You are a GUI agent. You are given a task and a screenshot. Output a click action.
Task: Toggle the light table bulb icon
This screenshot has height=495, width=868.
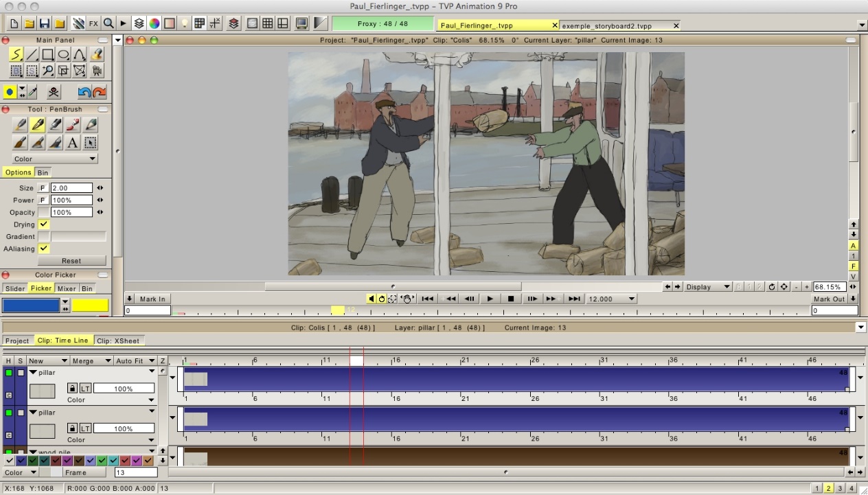[x=185, y=23]
